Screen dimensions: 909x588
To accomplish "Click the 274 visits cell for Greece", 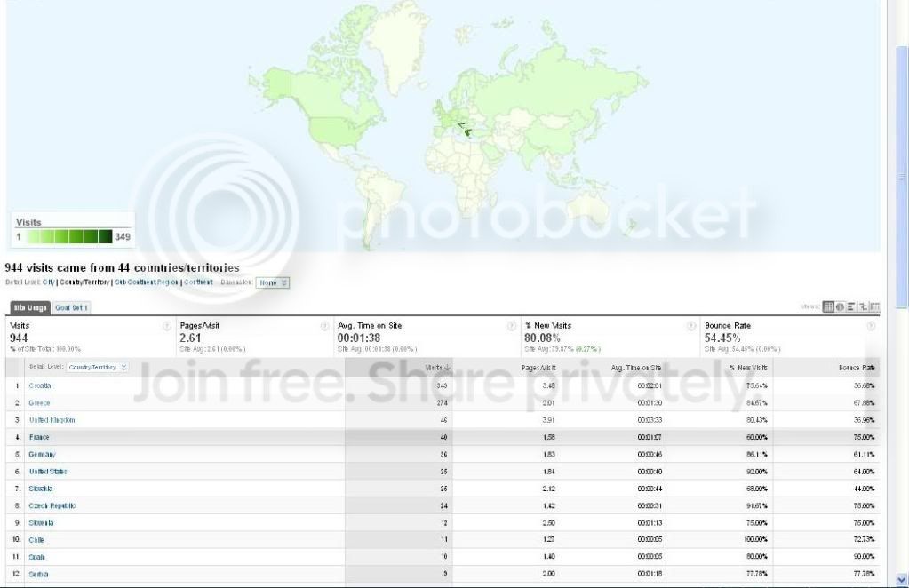I will tap(442, 402).
